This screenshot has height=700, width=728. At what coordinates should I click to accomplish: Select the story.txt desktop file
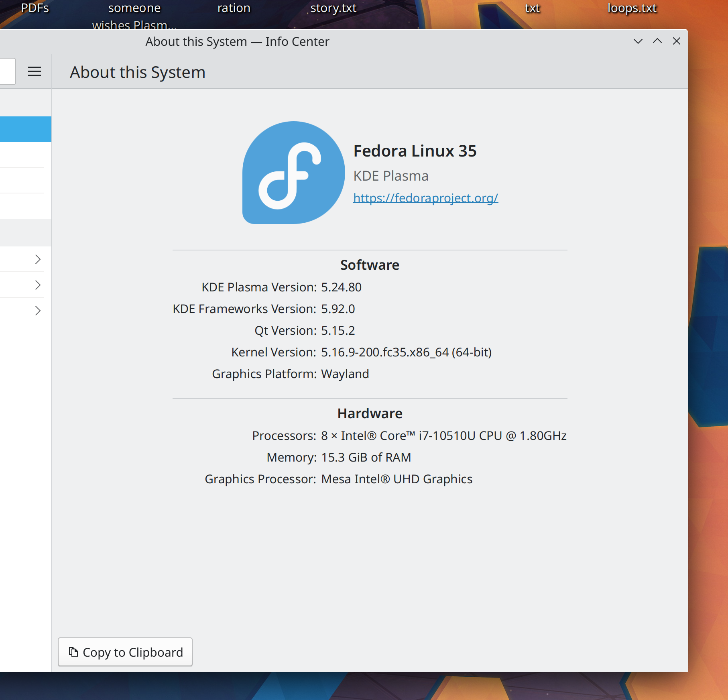click(333, 8)
